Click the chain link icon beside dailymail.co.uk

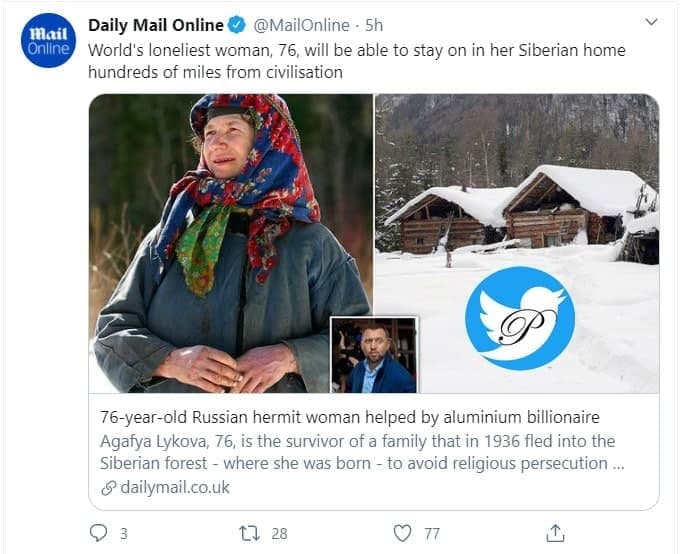(109, 487)
